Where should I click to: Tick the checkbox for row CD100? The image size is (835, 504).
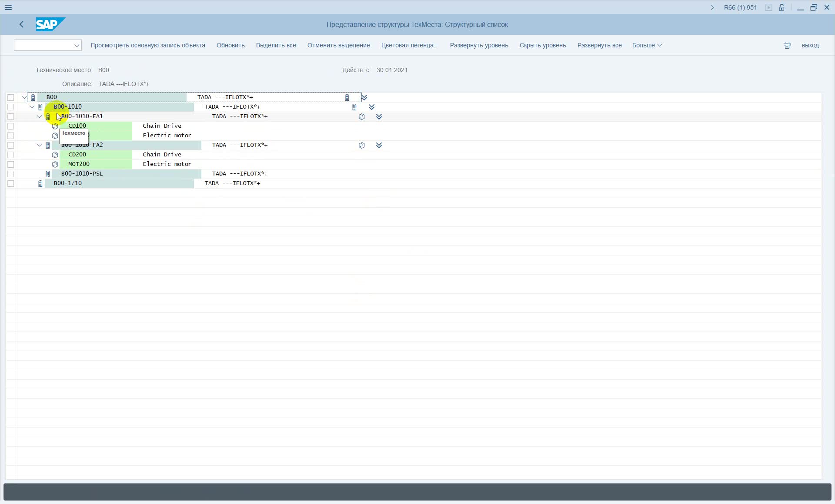[11, 126]
